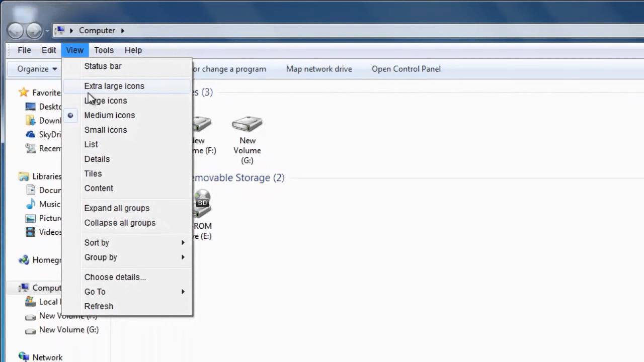Screen dimensions: 644x362
Task: Open the Desktop folder icon in Favorites
Action: pyautogui.click(x=31, y=107)
